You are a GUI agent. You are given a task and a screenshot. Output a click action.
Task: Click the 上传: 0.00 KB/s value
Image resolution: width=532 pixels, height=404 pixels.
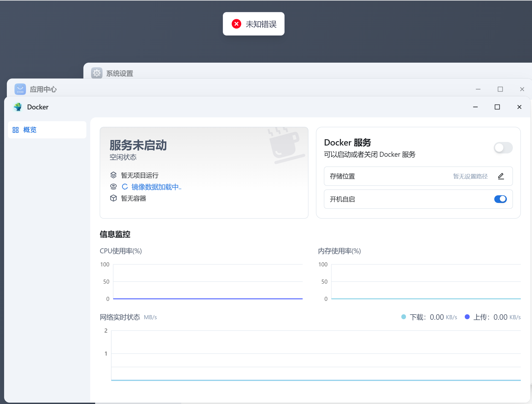497,317
